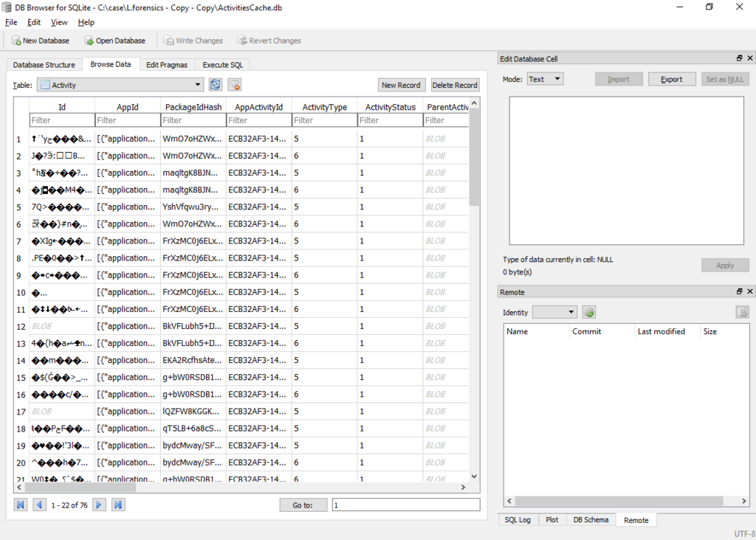Click the Go to record number field
This screenshot has height=540, width=756.
406,505
